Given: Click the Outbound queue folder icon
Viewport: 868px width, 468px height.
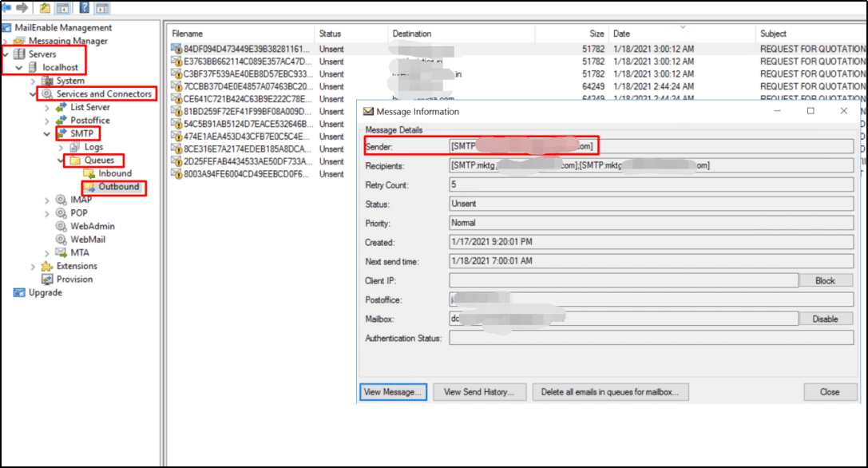Looking at the screenshot, I should tap(89, 187).
